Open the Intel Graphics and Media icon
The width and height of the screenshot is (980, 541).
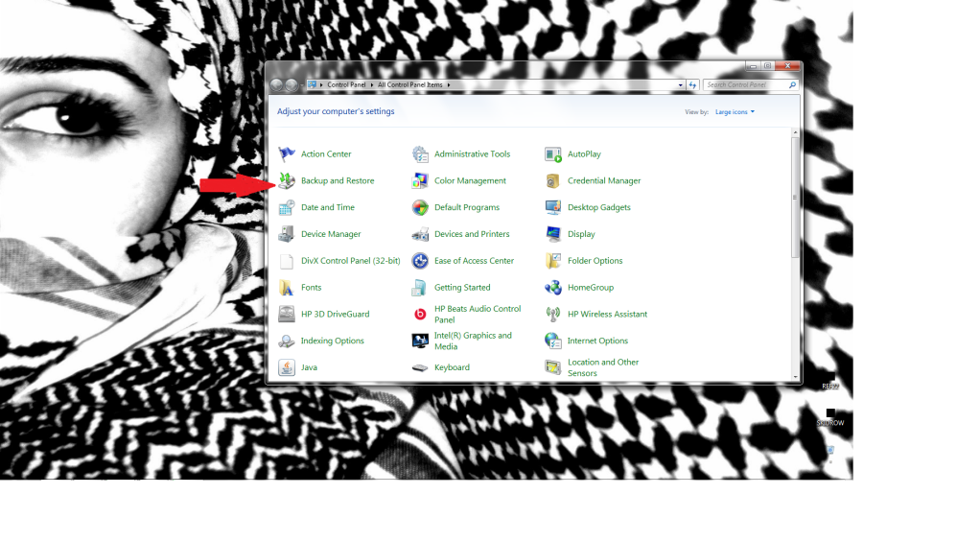(420, 341)
